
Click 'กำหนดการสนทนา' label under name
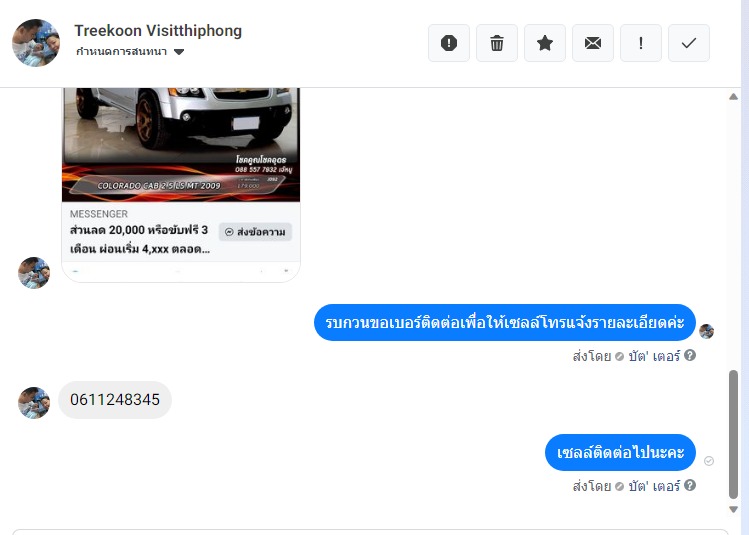(121, 52)
